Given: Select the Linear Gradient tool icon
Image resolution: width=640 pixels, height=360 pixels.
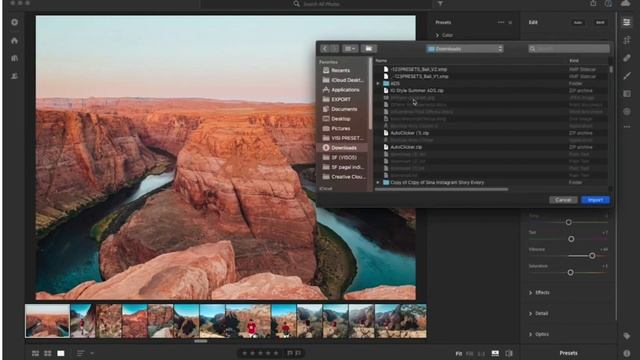Looking at the screenshot, I should pyautogui.click(x=627, y=94).
